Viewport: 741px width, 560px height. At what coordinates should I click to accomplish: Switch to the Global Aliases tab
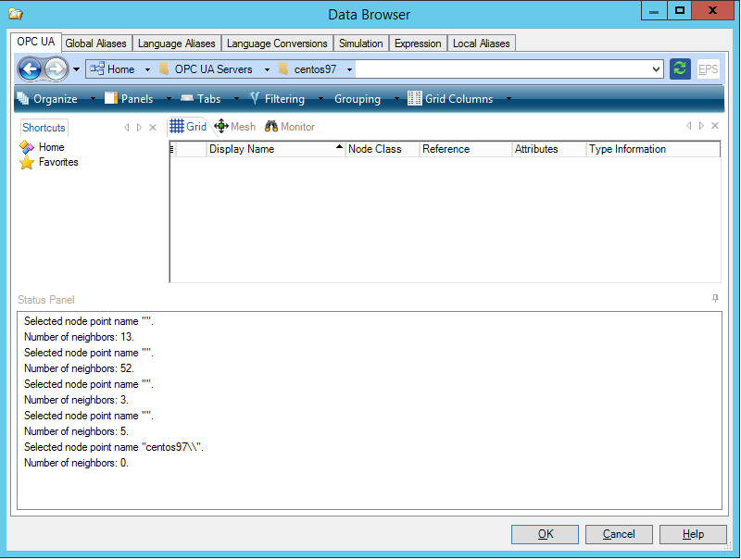(x=95, y=44)
